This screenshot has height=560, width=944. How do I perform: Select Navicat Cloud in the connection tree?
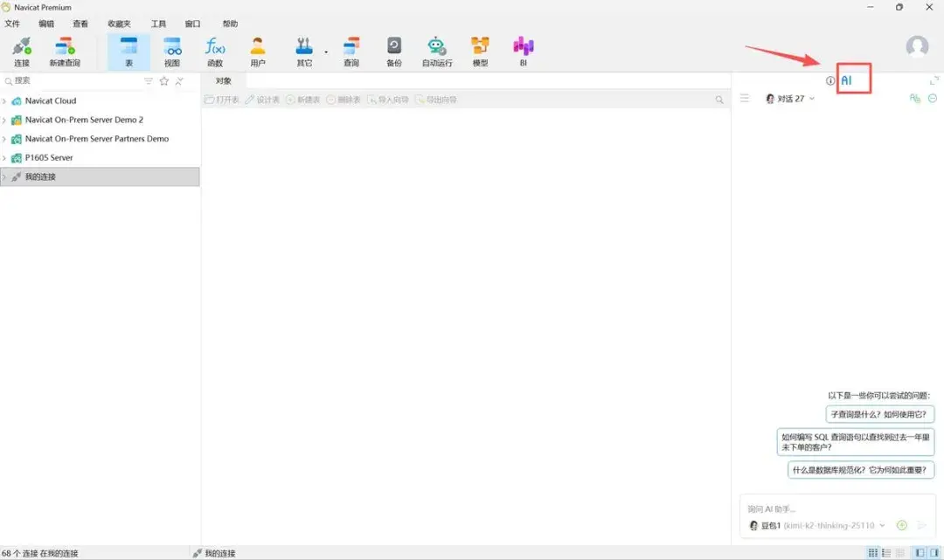51,101
